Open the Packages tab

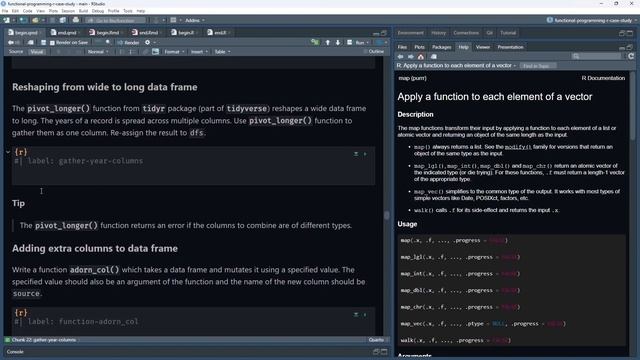tap(442, 47)
